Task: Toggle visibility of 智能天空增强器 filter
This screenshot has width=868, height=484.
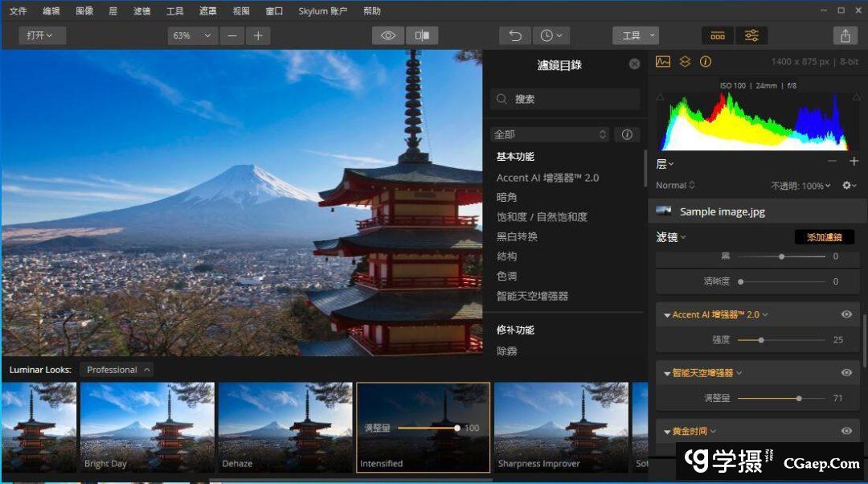Action: coord(846,372)
